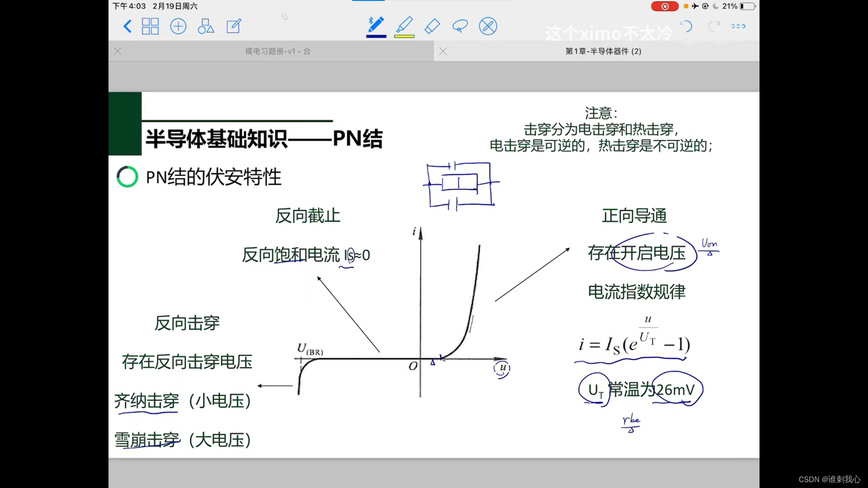Image resolution: width=868 pixels, height=488 pixels.
Task: Switch to 第1章-半导体器件 (2) tab
Action: coord(603,51)
